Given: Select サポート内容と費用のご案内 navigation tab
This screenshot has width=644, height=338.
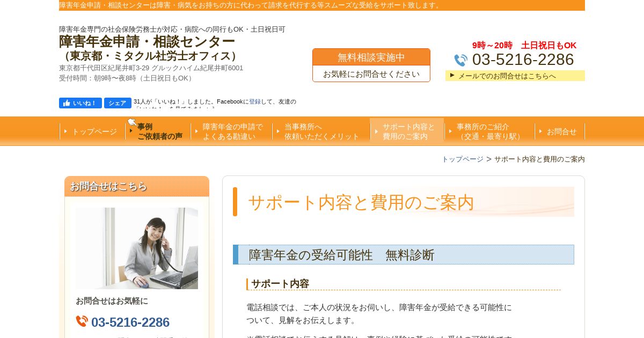Looking at the screenshot, I should pyautogui.click(x=407, y=131).
